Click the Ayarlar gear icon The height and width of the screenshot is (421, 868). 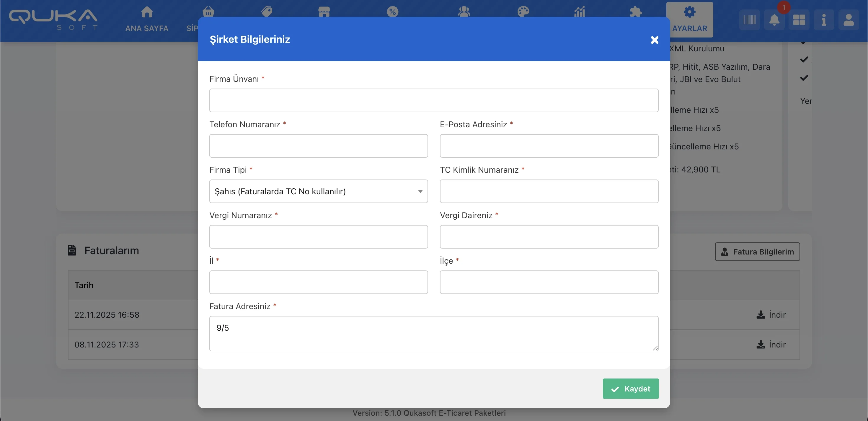click(x=689, y=12)
